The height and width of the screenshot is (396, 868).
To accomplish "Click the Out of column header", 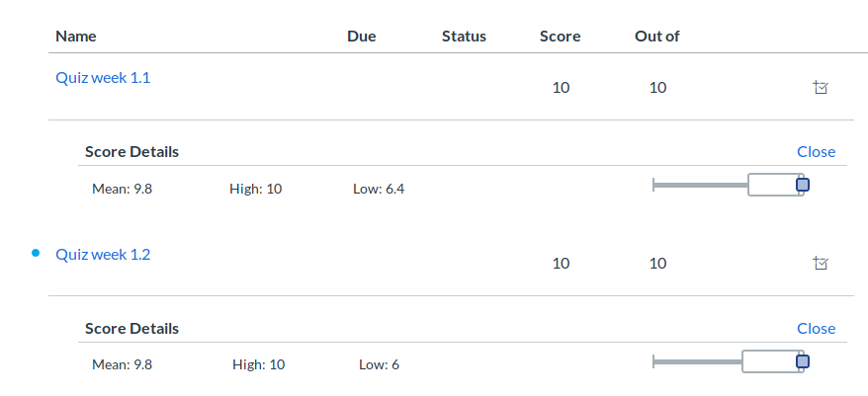I will pos(657,37).
